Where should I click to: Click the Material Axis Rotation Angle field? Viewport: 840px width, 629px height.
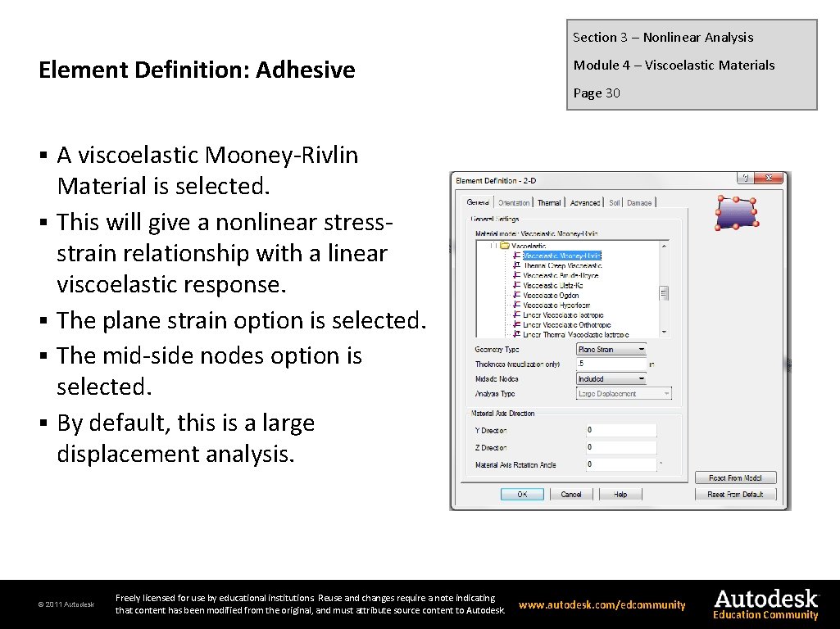pos(621,464)
